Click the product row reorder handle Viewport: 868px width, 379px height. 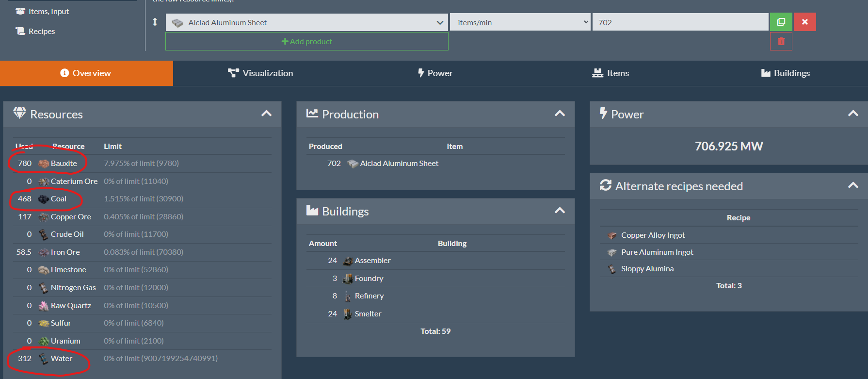pyautogui.click(x=155, y=22)
